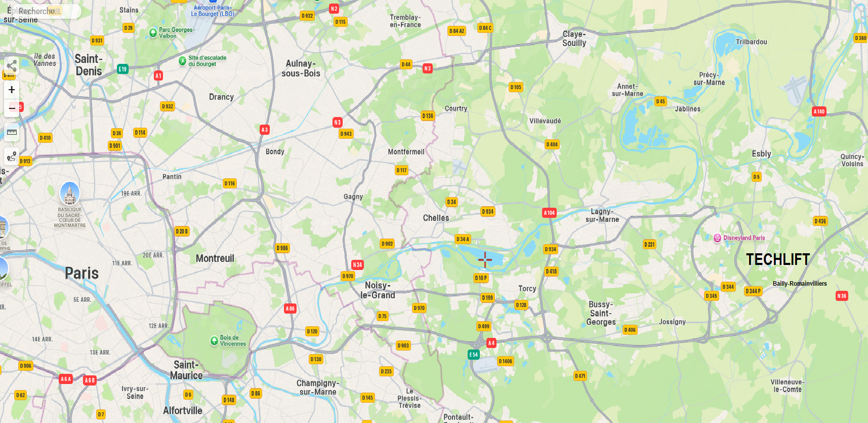Select the Paris city label
Screen dimensions: 868x423
point(82,274)
